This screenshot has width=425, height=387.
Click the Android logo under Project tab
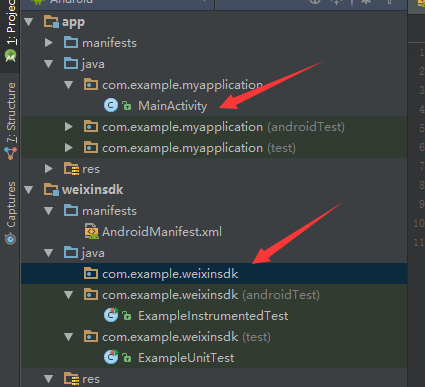[10, 56]
